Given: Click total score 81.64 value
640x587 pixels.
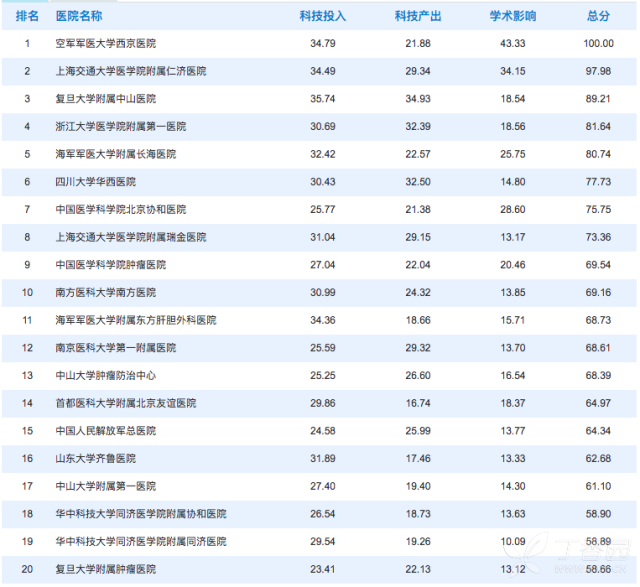Looking at the screenshot, I should (598, 127).
